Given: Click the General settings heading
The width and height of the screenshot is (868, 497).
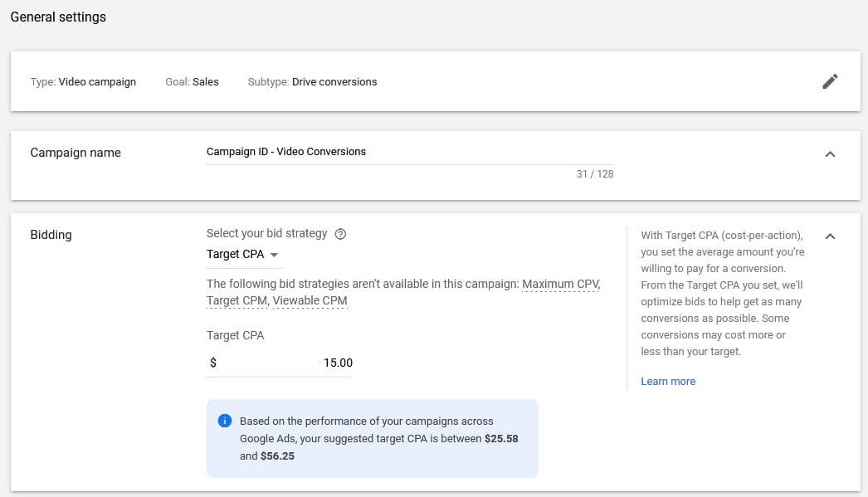Looking at the screenshot, I should click(x=58, y=17).
